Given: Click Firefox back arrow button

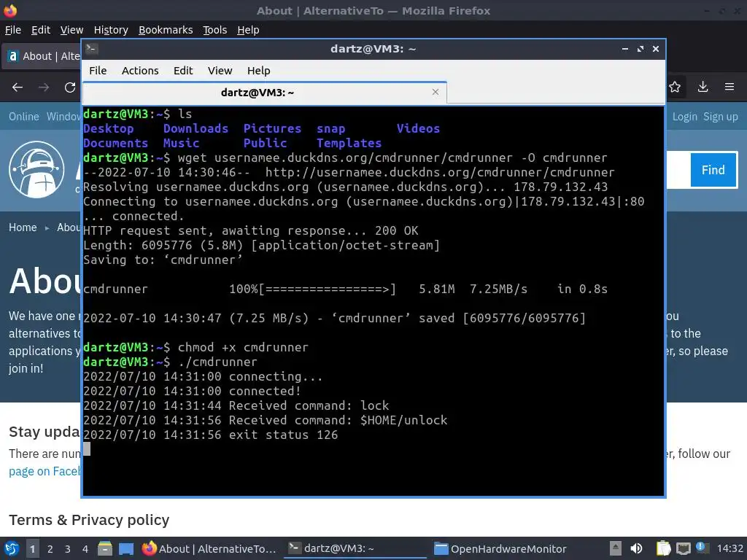Looking at the screenshot, I should [18, 87].
